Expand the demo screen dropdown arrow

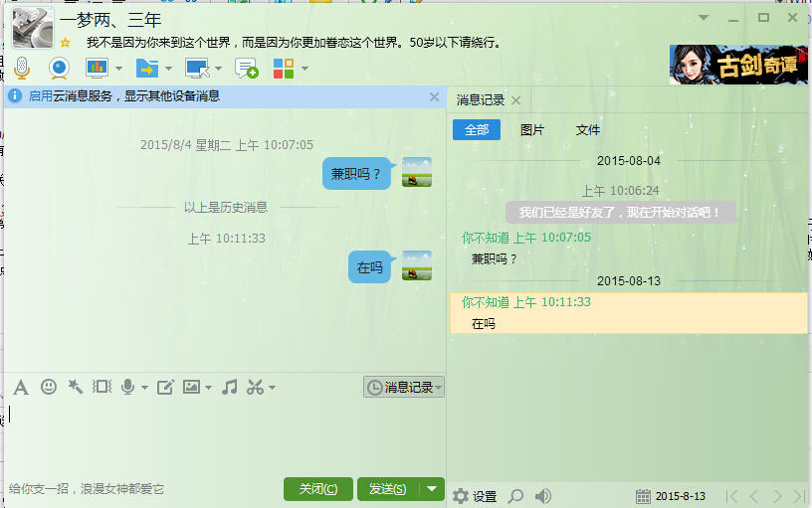pyautogui.click(x=119, y=69)
